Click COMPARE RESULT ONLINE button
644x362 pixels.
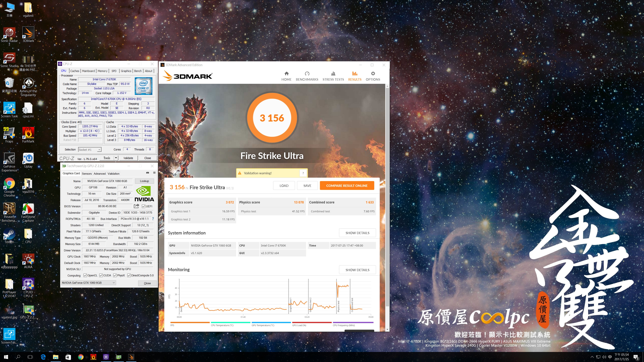click(x=347, y=186)
